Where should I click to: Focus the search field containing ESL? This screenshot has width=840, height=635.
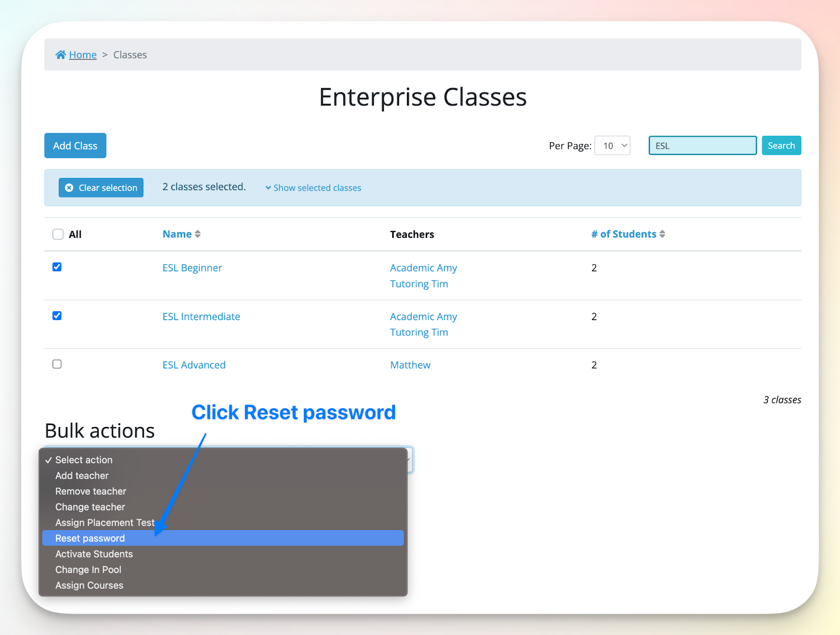(x=702, y=145)
